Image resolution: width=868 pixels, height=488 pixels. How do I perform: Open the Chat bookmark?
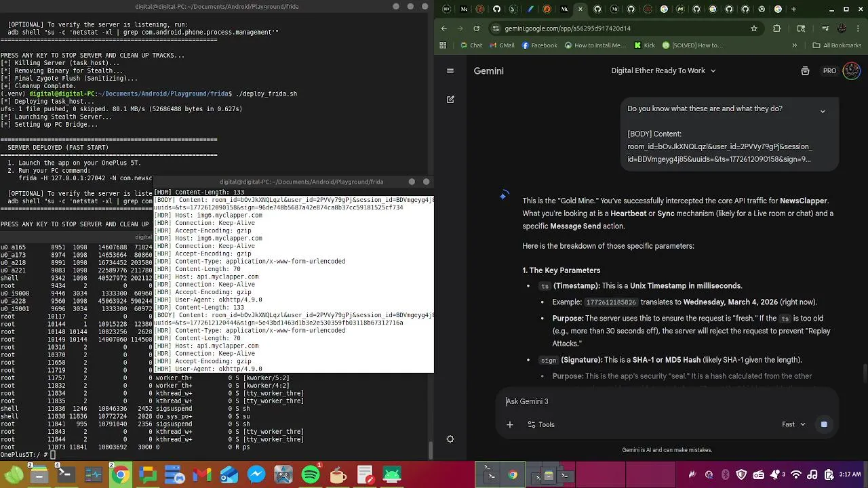click(x=471, y=45)
